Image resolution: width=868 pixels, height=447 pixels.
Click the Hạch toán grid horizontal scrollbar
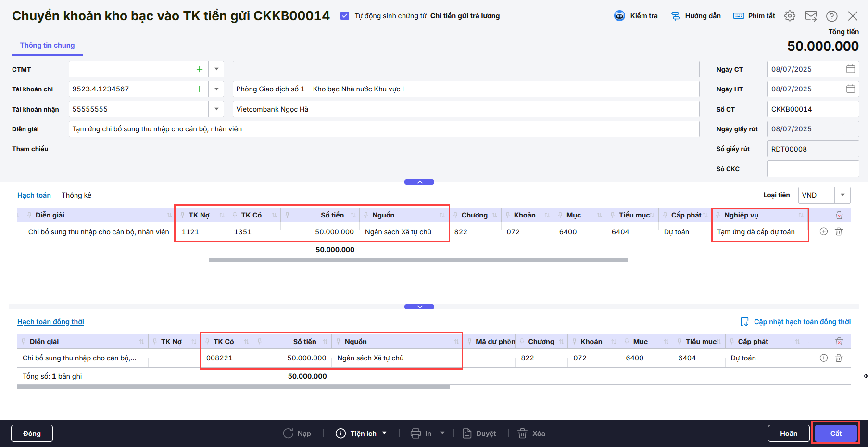(417, 260)
